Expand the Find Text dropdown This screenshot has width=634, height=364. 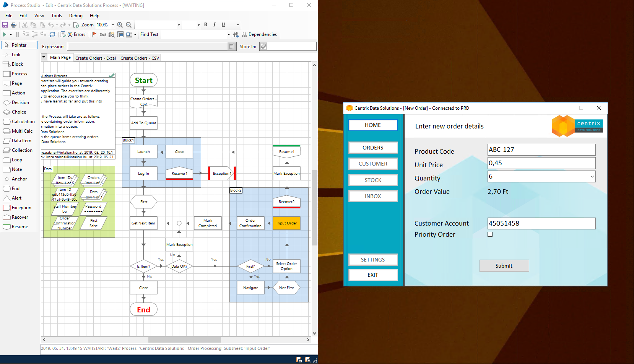[x=229, y=34]
